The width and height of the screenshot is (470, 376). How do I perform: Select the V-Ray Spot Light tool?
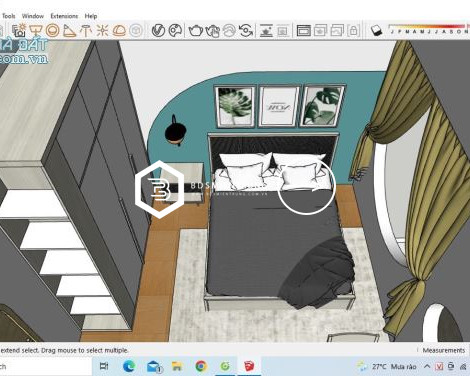pyautogui.click(x=70, y=31)
